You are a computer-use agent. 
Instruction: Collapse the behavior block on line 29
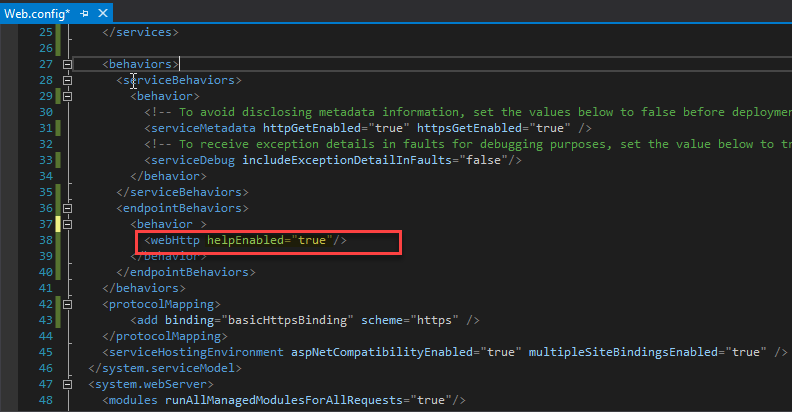[67, 96]
